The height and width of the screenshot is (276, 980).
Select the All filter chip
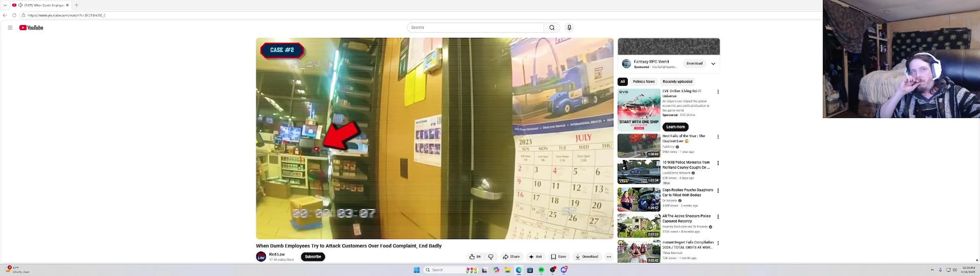coord(622,82)
